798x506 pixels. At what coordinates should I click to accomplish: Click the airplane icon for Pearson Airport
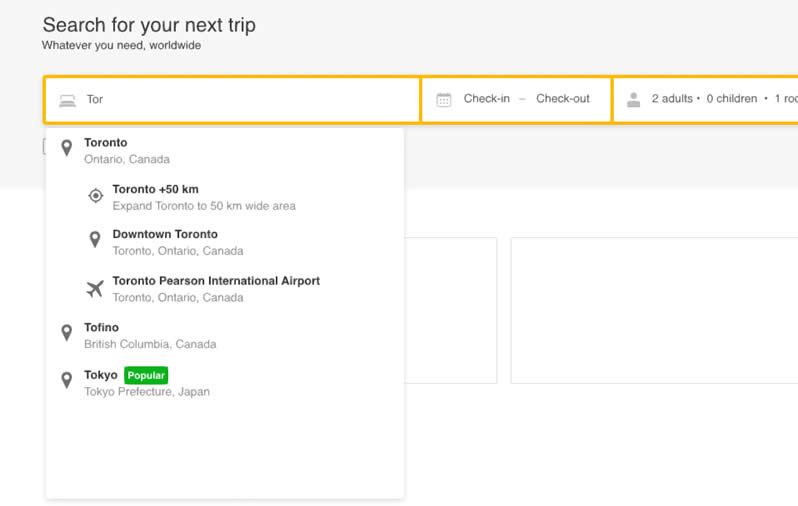point(95,289)
